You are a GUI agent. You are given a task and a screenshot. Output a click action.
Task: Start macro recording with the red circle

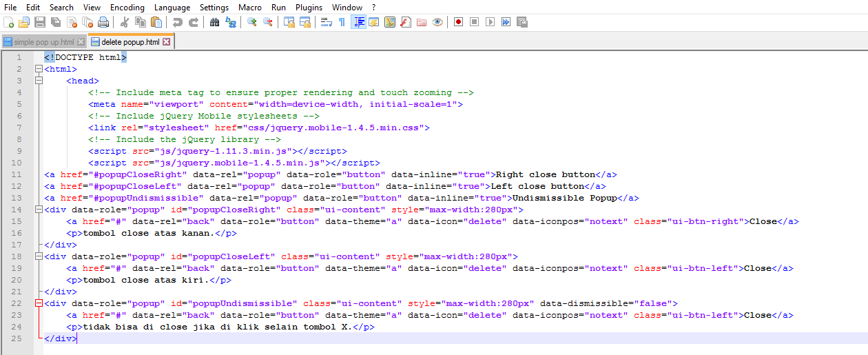click(458, 22)
